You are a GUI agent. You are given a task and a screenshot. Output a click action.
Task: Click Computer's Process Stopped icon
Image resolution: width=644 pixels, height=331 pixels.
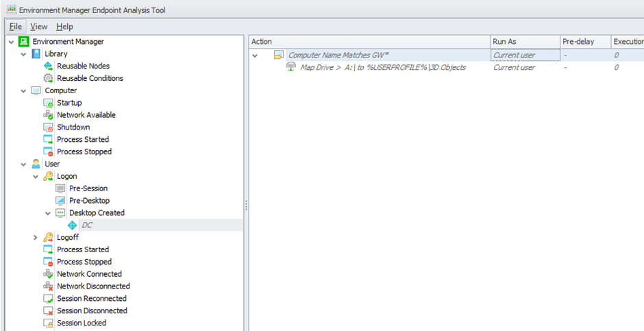pyautogui.click(x=49, y=151)
